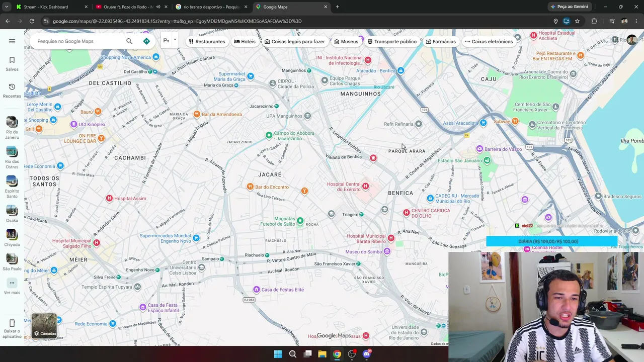Select the Supermercados Mundial shopping pin

tap(196, 238)
